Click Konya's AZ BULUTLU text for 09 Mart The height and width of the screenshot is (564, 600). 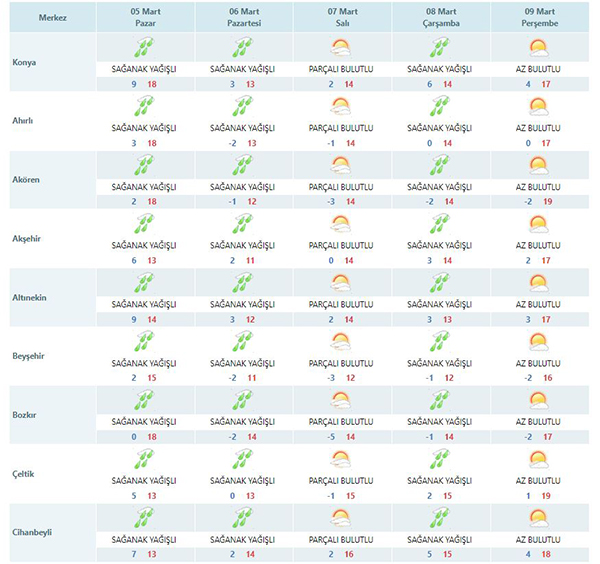[x=538, y=68]
